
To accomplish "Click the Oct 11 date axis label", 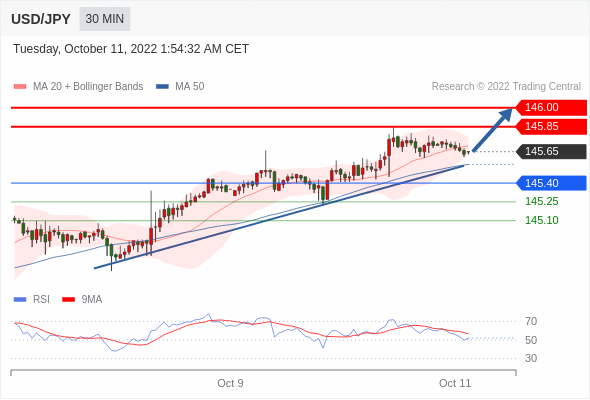I will coord(455,383).
